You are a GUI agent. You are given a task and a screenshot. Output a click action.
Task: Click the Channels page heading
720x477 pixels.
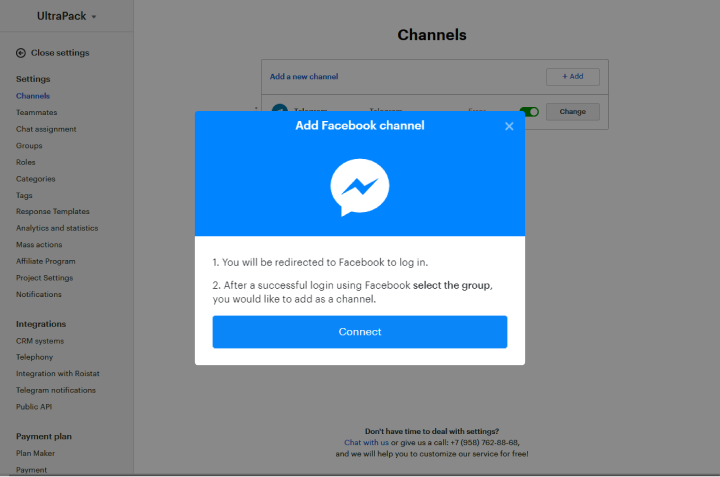click(432, 35)
